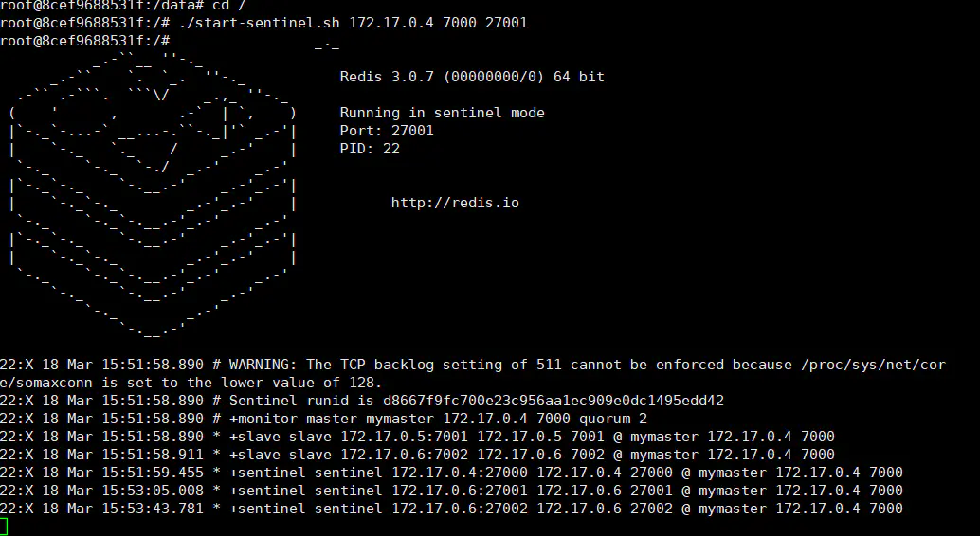Click the 'cd /' command line
980x536 pixels.
coord(123,5)
